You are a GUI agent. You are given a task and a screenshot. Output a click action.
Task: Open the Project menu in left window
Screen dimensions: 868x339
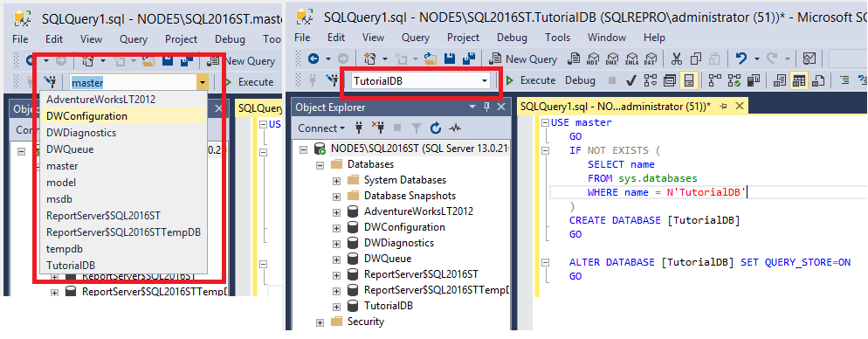click(181, 38)
